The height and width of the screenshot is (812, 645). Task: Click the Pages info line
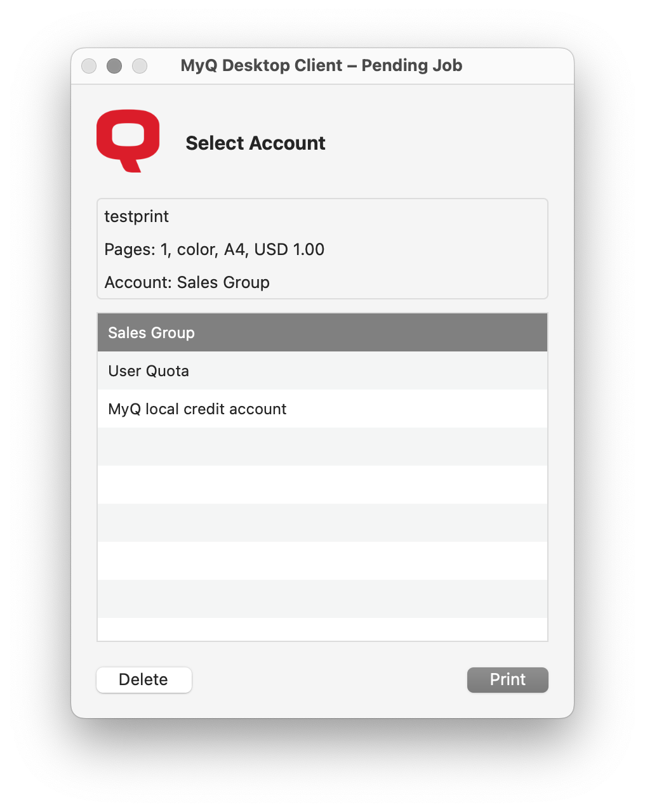coord(214,249)
